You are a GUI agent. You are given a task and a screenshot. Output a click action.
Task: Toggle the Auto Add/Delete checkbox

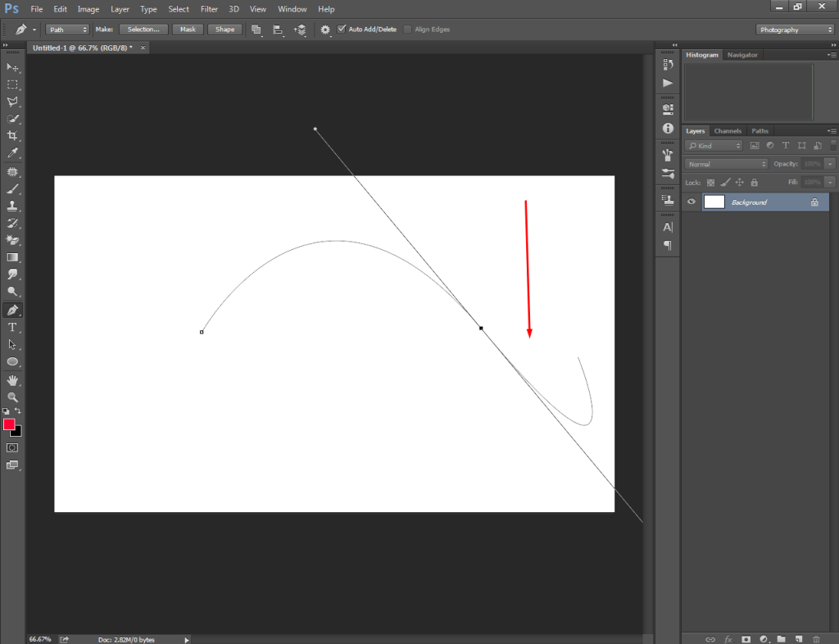pyautogui.click(x=342, y=29)
